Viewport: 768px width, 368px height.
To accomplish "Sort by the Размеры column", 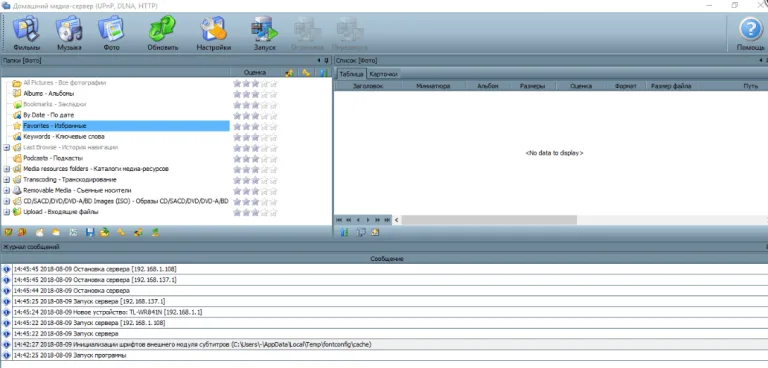I will 533,86.
